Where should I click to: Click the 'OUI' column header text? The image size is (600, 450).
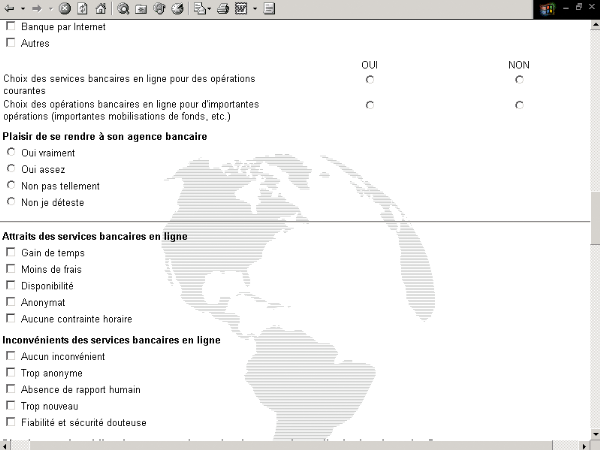click(369, 65)
